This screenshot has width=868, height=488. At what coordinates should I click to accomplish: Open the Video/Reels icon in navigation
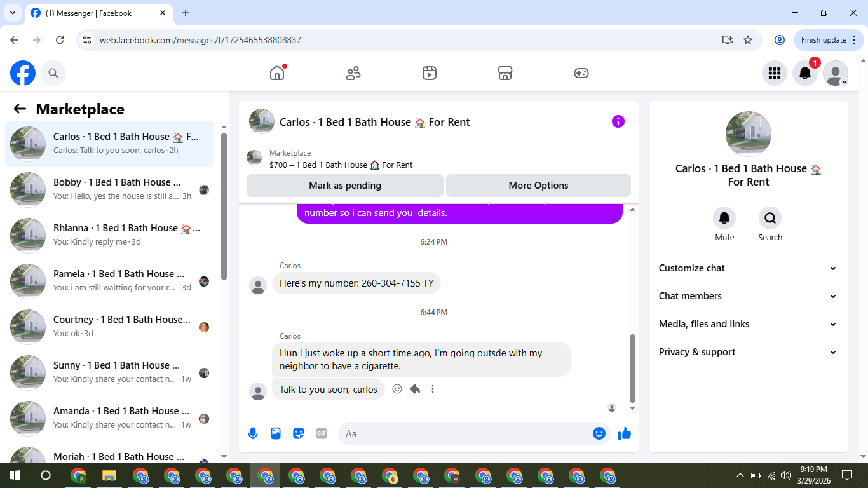point(430,73)
